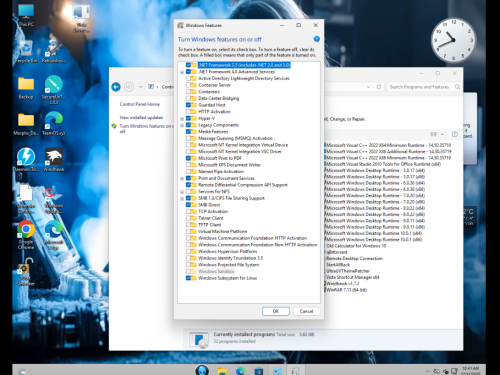Expand the Legacy Components tree node
This screenshot has width=500, height=375.
(182, 125)
